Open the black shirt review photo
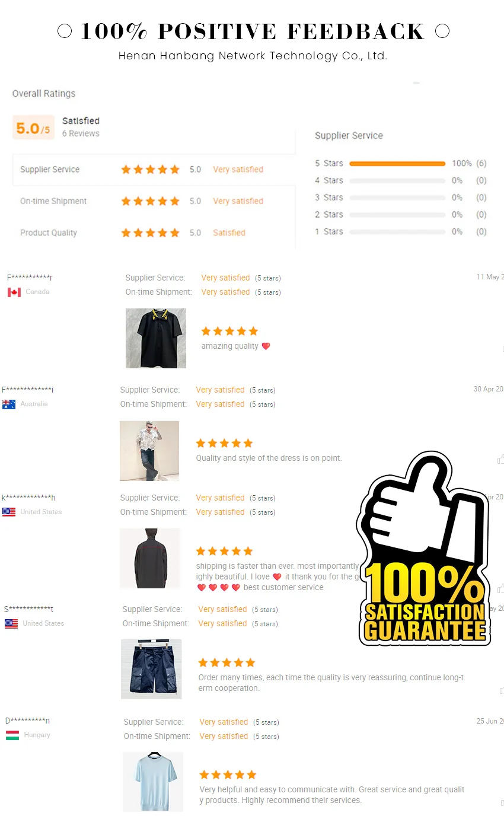This screenshot has width=504, height=822. click(x=156, y=338)
